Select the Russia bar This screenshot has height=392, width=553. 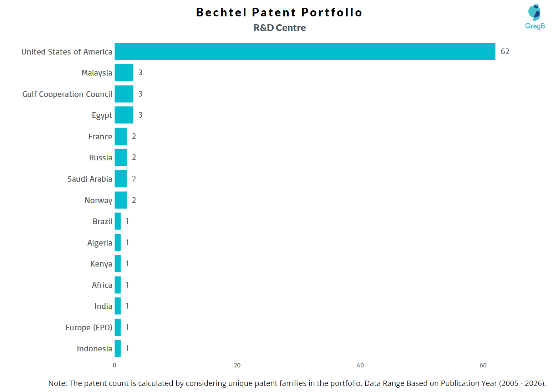coord(121,158)
